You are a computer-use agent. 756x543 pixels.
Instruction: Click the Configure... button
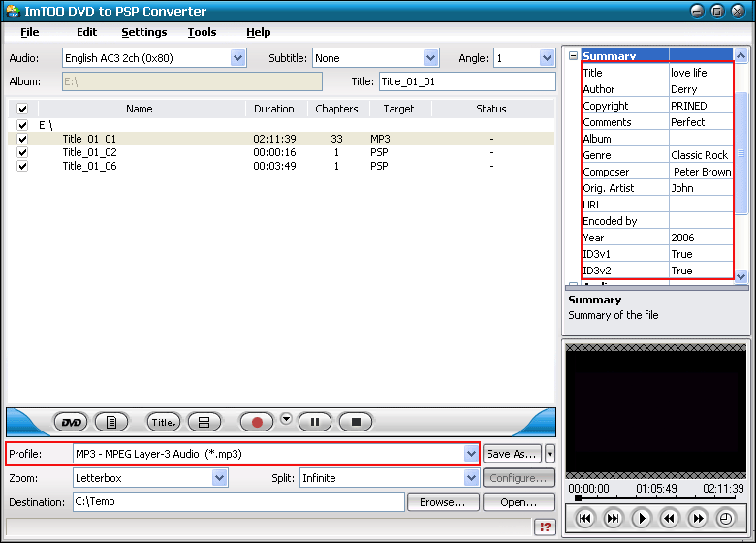tap(519, 478)
